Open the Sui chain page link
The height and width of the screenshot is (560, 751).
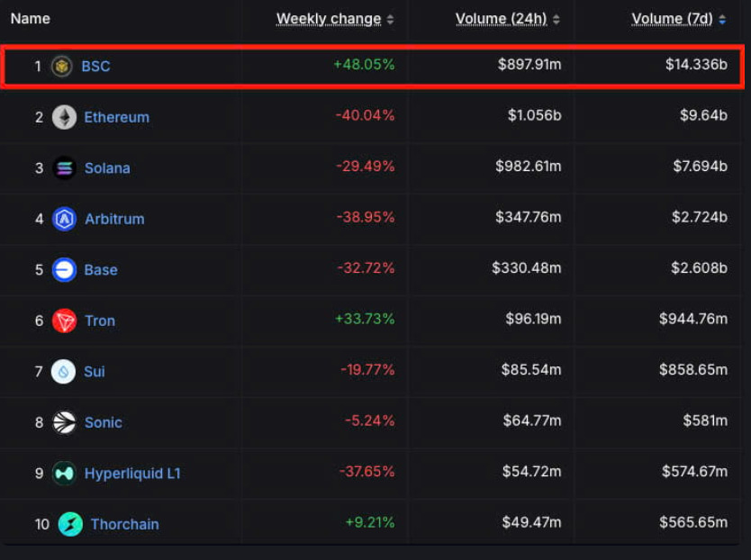[x=93, y=371]
